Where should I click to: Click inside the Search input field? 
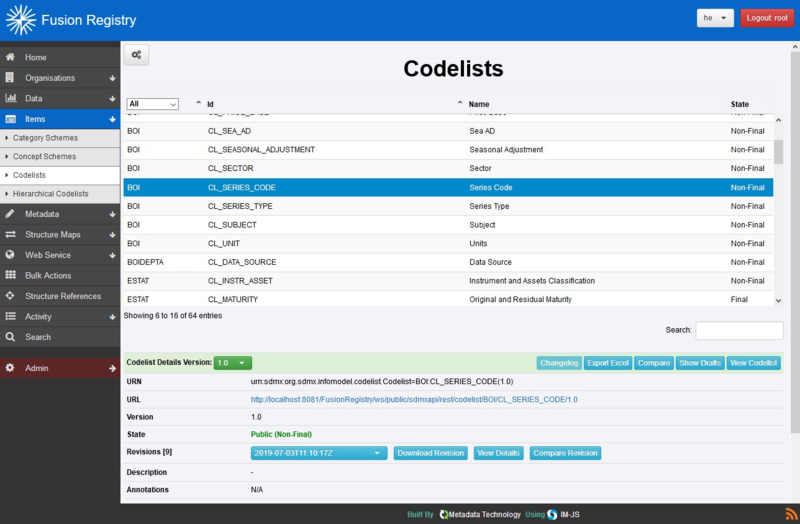739,330
